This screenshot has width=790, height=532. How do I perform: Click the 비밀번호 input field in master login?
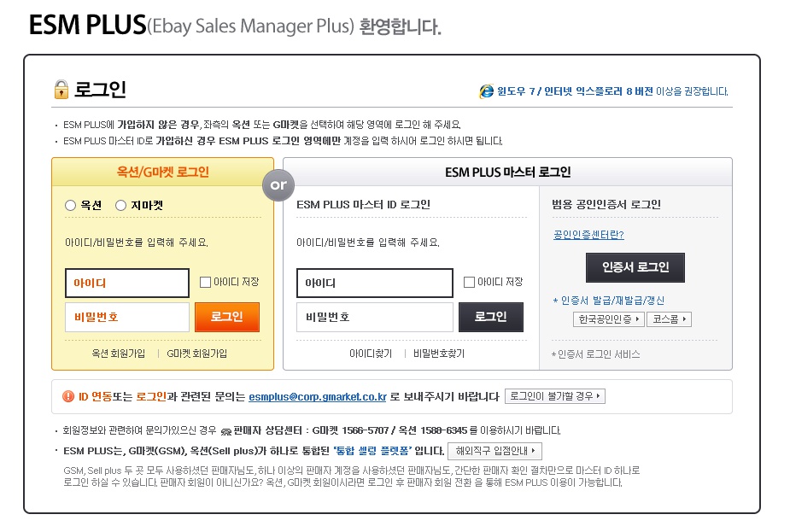click(x=374, y=316)
